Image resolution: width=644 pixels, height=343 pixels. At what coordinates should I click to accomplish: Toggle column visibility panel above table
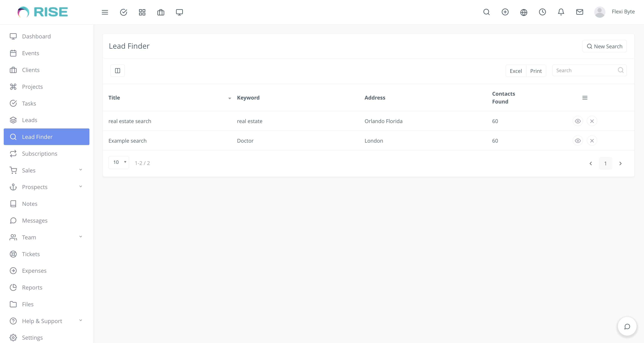(x=118, y=70)
